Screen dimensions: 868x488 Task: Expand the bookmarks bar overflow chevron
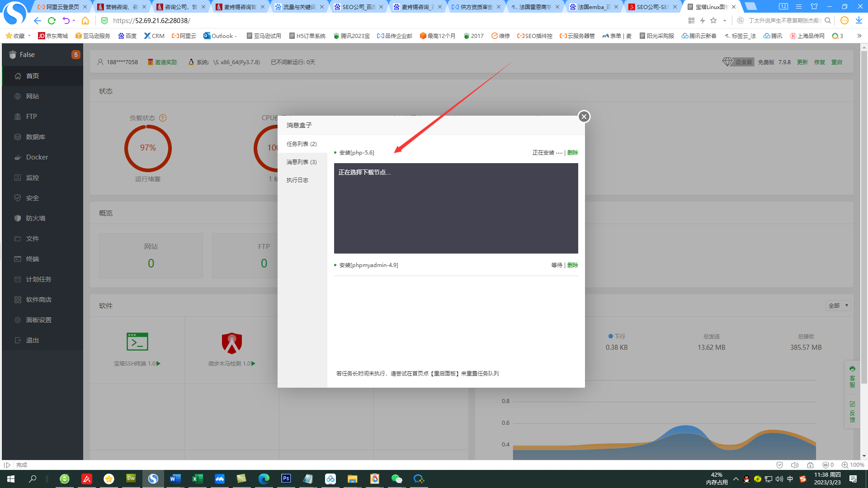[859, 36]
